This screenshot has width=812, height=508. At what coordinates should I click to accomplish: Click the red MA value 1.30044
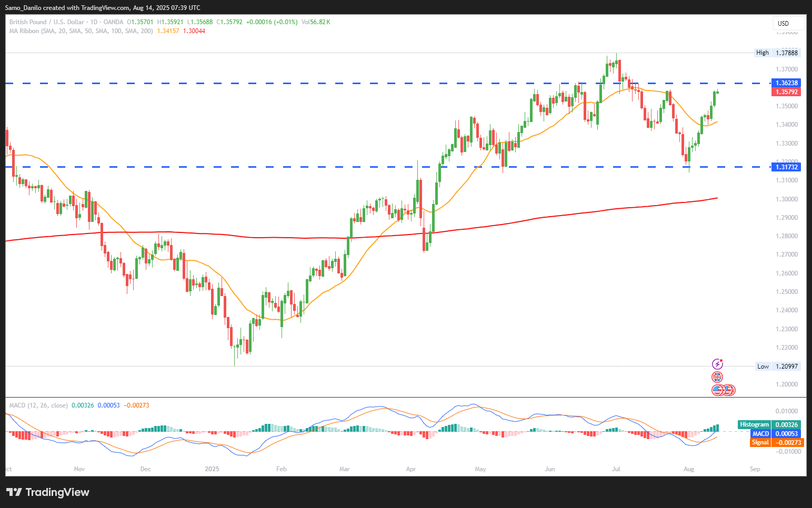[x=194, y=31]
